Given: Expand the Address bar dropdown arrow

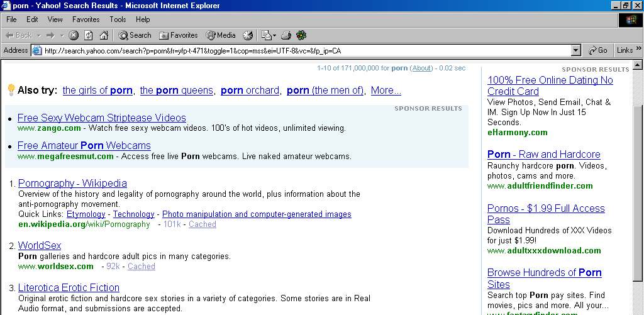Looking at the screenshot, I should click(x=576, y=50).
